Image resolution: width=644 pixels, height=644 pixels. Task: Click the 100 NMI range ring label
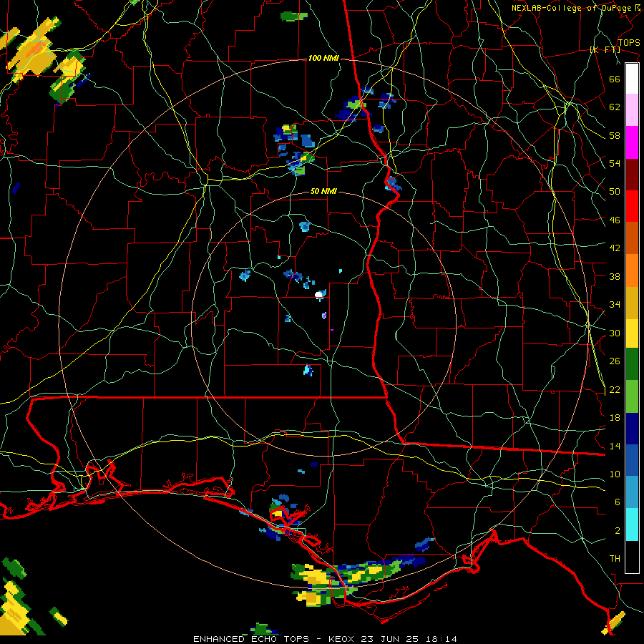coord(323,59)
